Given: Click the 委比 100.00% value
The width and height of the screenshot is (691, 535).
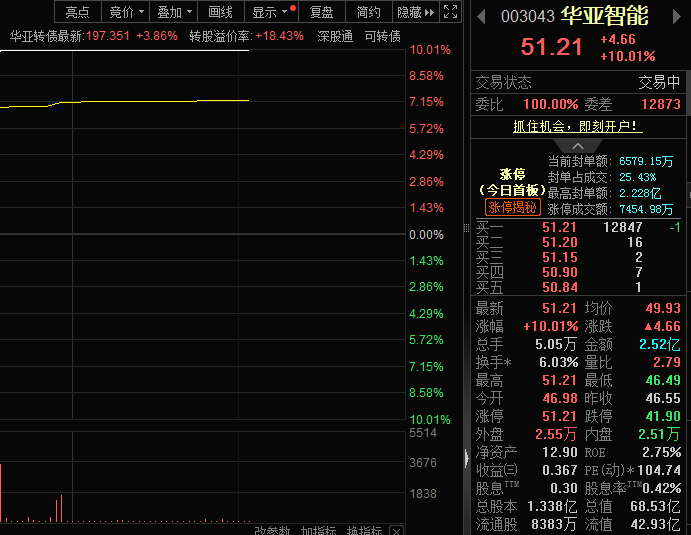Looking at the screenshot, I should tap(551, 104).
